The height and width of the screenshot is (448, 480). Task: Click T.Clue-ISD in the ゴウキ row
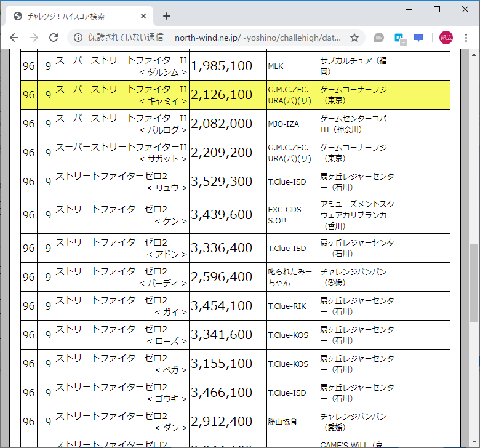tap(287, 393)
